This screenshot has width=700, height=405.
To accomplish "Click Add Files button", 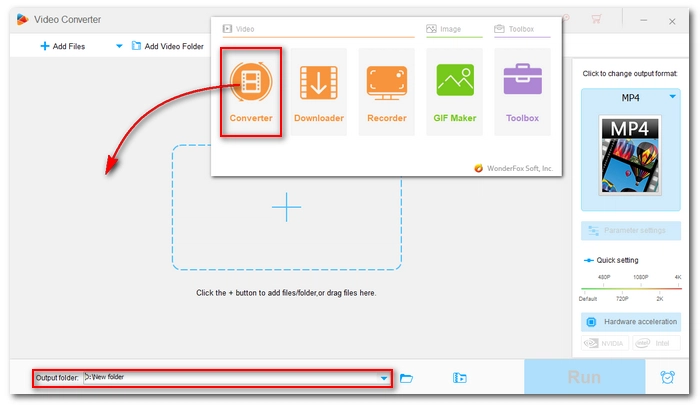I will [62, 46].
